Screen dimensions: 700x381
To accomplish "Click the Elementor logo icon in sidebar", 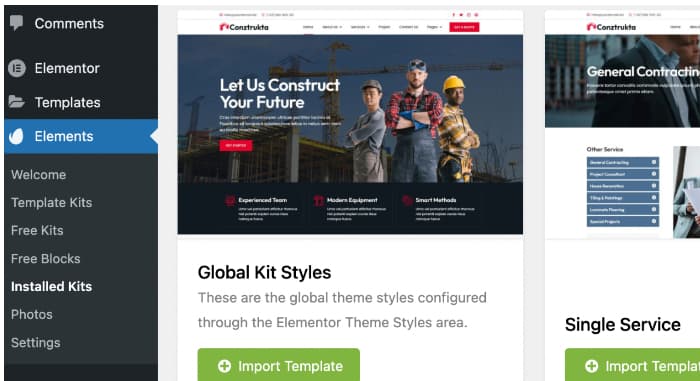I will click(x=17, y=68).
